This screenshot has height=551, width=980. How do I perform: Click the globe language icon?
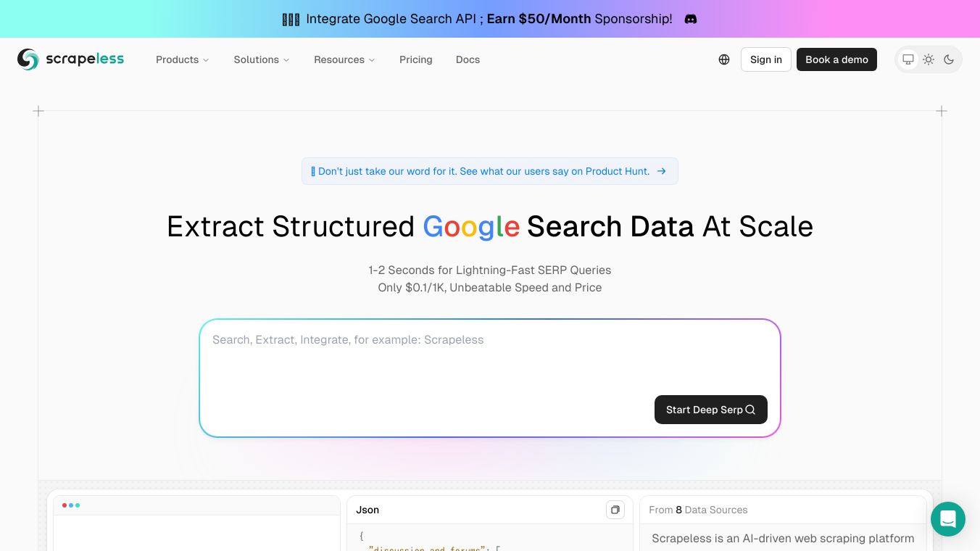click(x=724, y=59)
